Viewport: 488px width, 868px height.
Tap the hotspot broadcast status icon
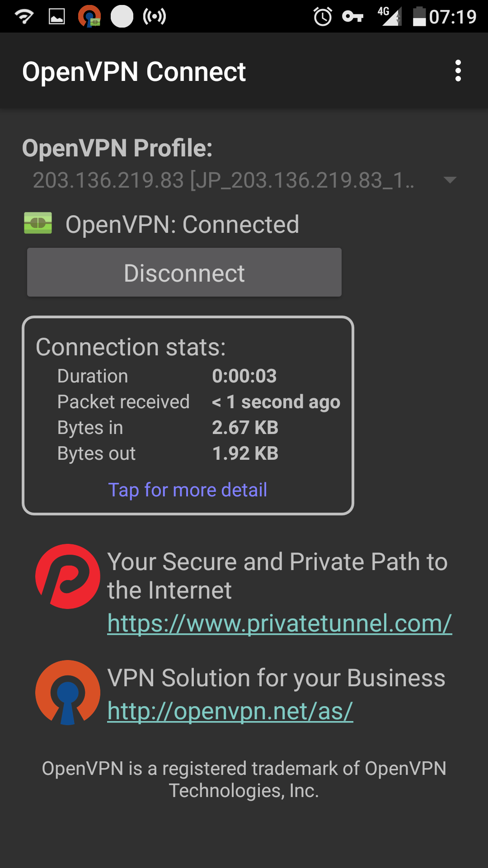pyautogui.click(x=155, y=17)
